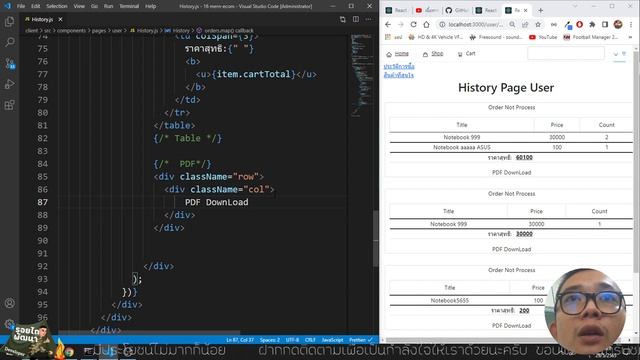Reload the localhost page in Chrome
Viewport: 640px width, 360px height.
pyautogui.click(x=413, y=24)
